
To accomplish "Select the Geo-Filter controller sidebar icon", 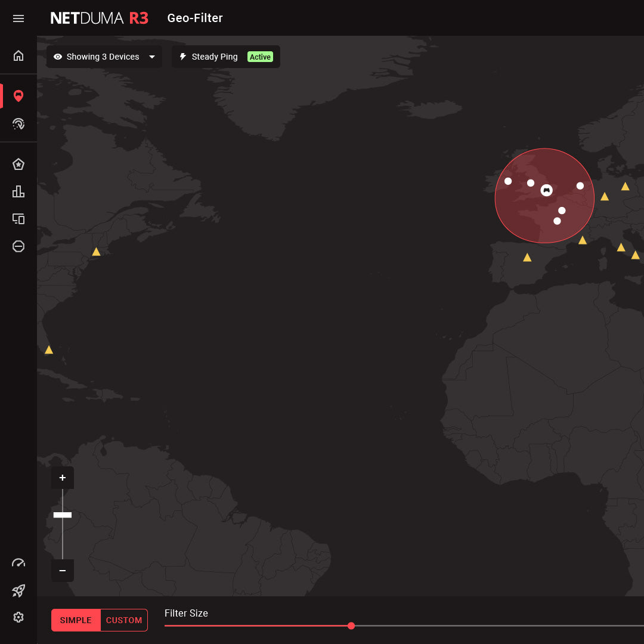I will (x=18, y=96).
